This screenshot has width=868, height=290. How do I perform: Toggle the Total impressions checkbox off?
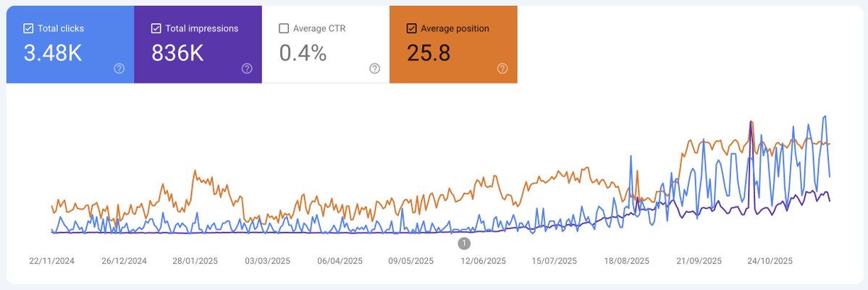[156, 29]
